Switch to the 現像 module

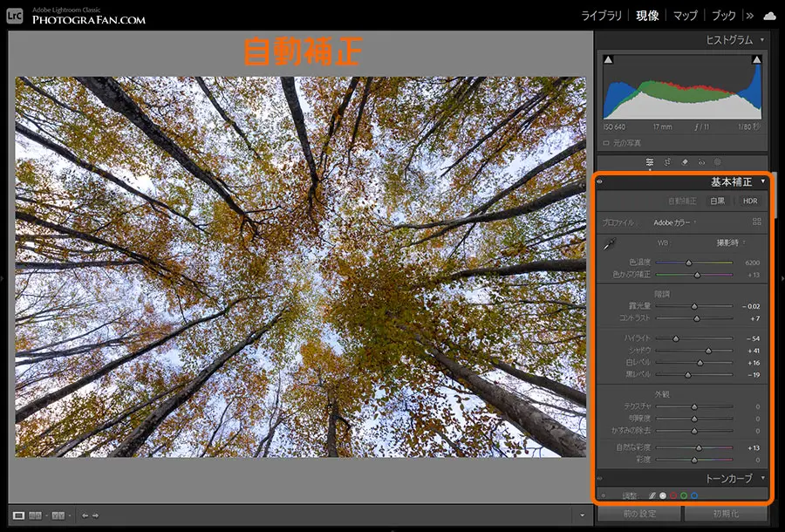point(647,16)
